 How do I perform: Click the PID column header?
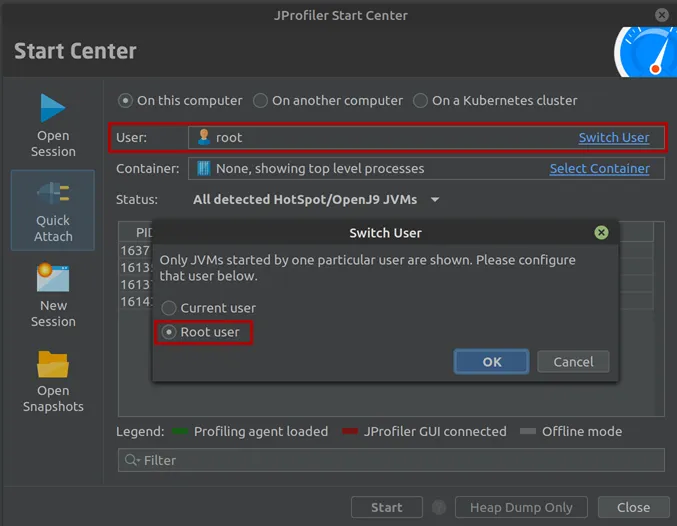click(144, 232)
